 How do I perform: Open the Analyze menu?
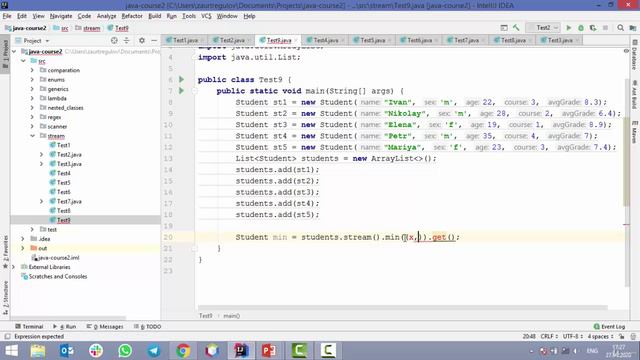tap(107, 16)
